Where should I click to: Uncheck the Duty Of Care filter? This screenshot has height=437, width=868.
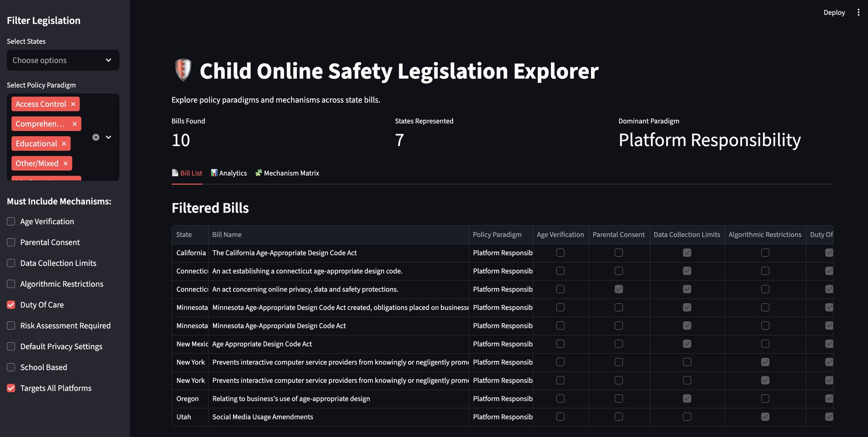[11, 305]
